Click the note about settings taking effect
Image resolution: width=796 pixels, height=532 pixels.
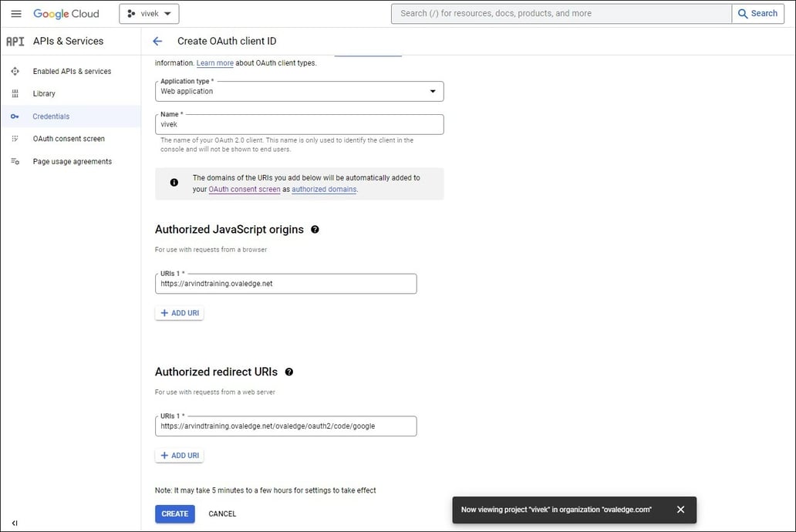(265, 490)
